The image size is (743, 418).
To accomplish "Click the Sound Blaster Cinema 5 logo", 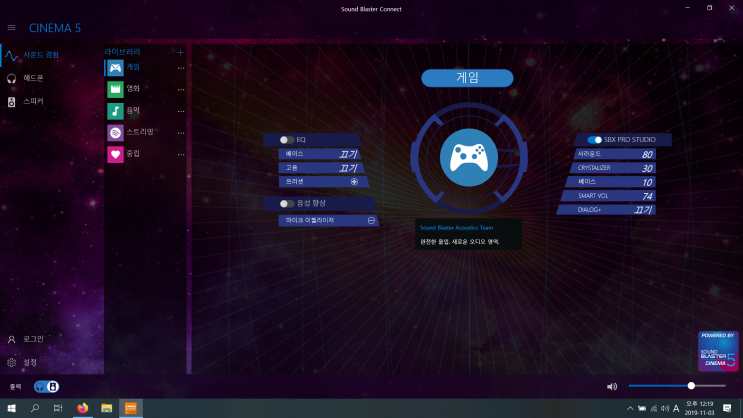I will [718, 351].
